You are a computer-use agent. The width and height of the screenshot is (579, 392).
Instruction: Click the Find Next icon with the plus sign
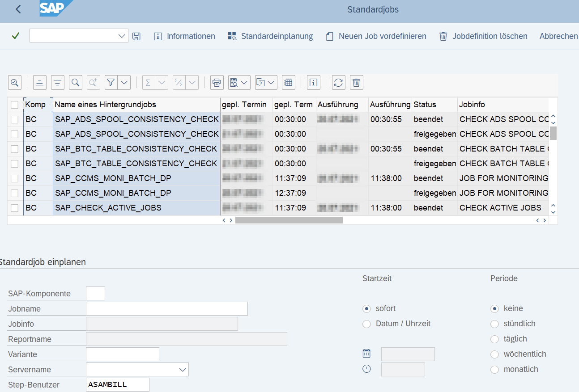pos(94,82)
